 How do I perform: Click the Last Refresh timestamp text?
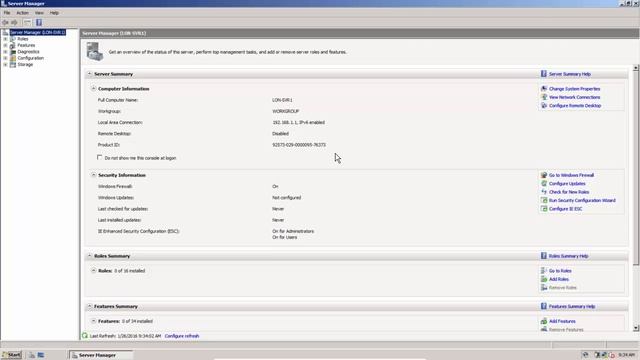[x=125, y=336]
